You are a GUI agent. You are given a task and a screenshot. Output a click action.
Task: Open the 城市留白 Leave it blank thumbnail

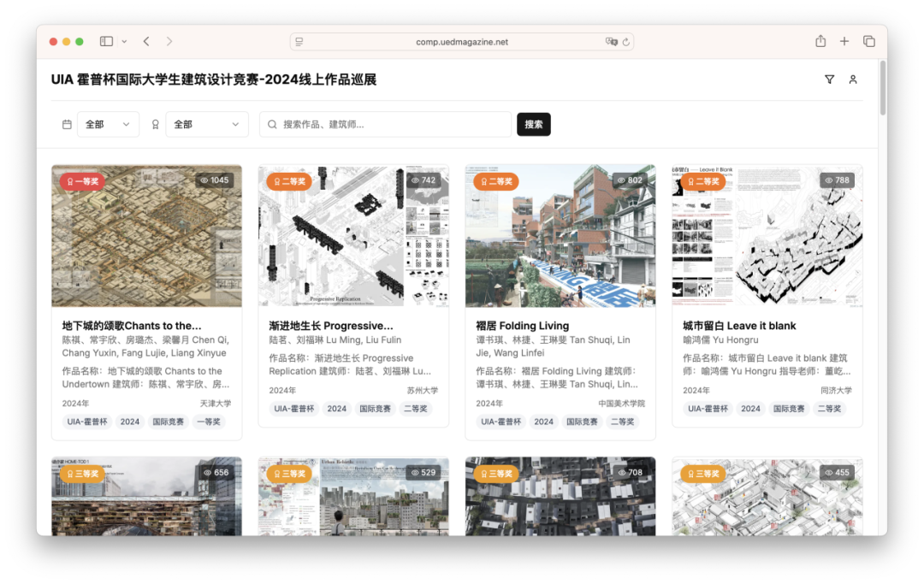point(767,235)
